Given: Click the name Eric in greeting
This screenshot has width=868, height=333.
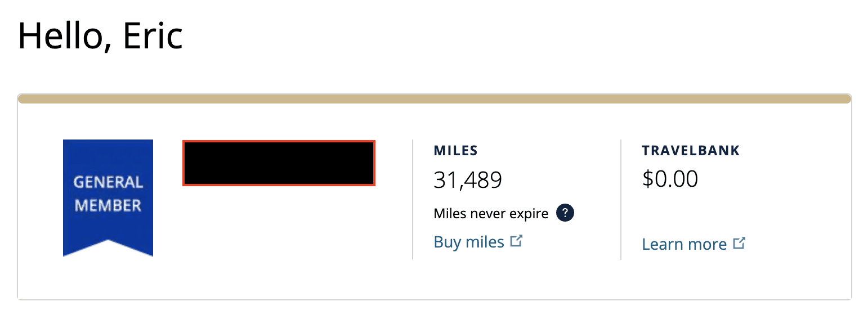Looking at the screenshot, I should point(153,36).
